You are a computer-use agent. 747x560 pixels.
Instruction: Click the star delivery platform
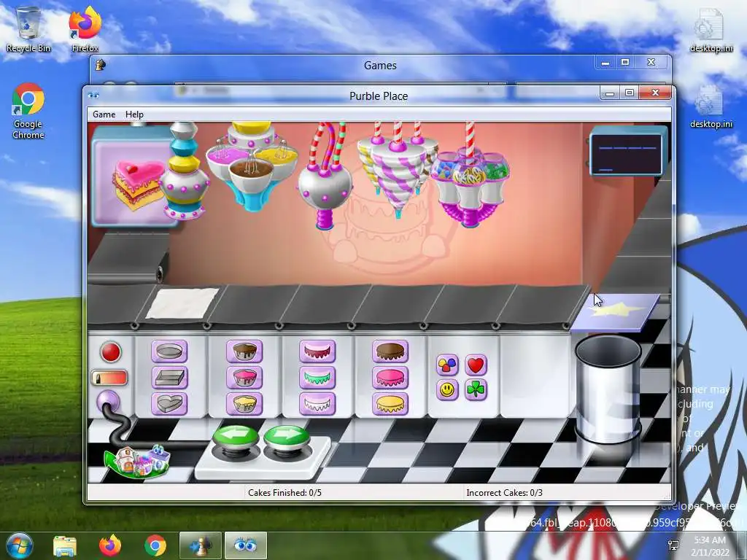616,312
